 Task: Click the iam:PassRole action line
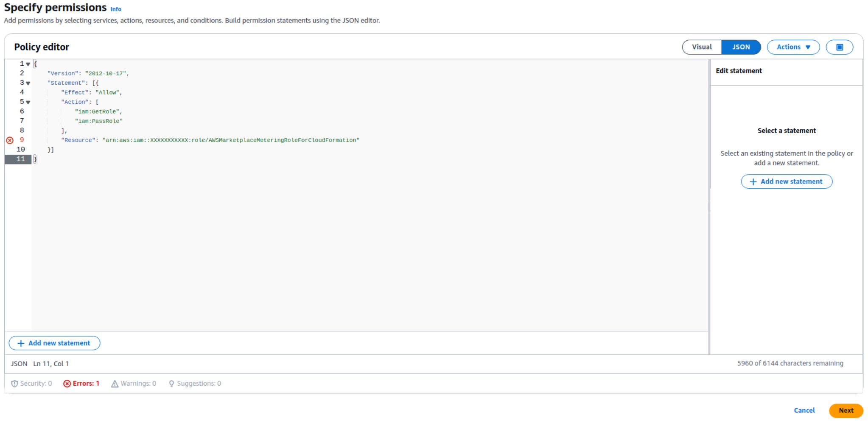(99, 121)
